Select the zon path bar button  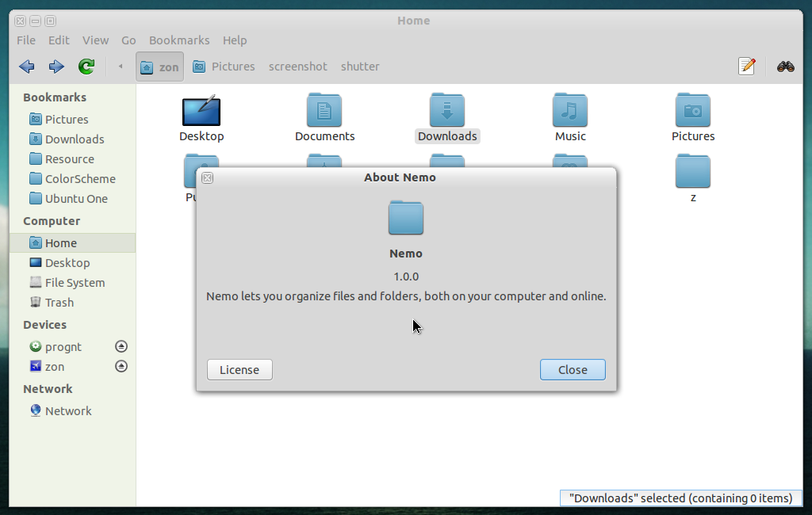pos(159,67)
